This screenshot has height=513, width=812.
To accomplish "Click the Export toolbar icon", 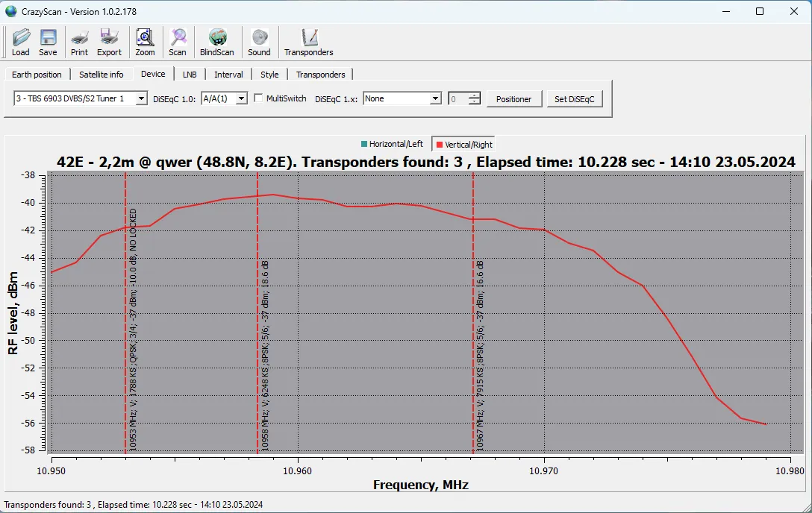I will (109, 42).
